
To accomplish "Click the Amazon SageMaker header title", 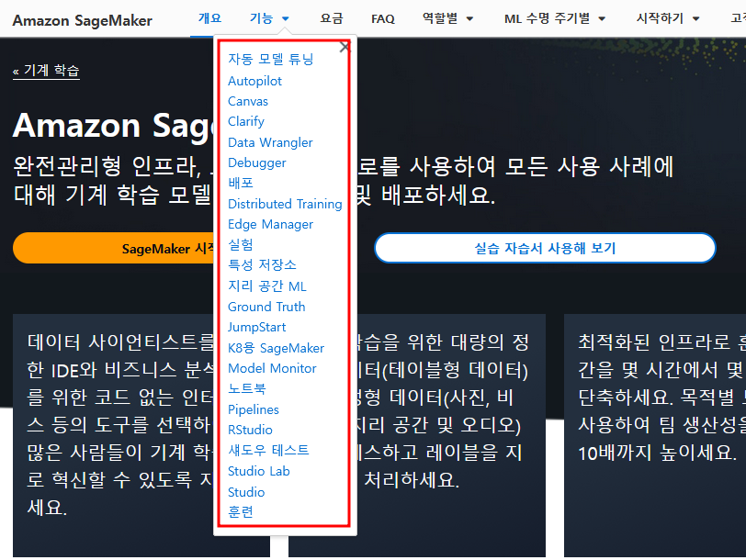I will [x=83, y=20].
